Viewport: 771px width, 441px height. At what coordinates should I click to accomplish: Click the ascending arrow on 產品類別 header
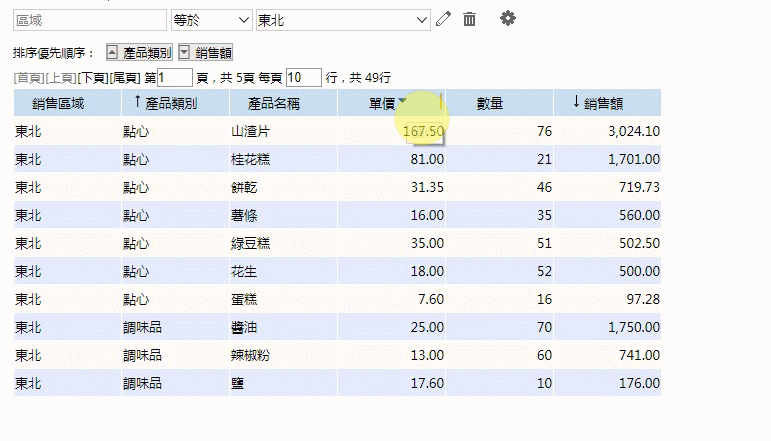137,102
